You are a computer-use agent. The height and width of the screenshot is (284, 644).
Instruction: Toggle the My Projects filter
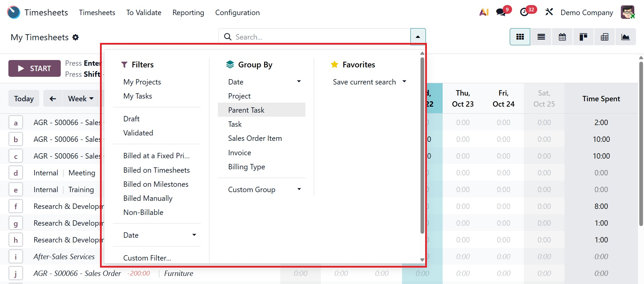pyautogui.click(x=142, y=82)
